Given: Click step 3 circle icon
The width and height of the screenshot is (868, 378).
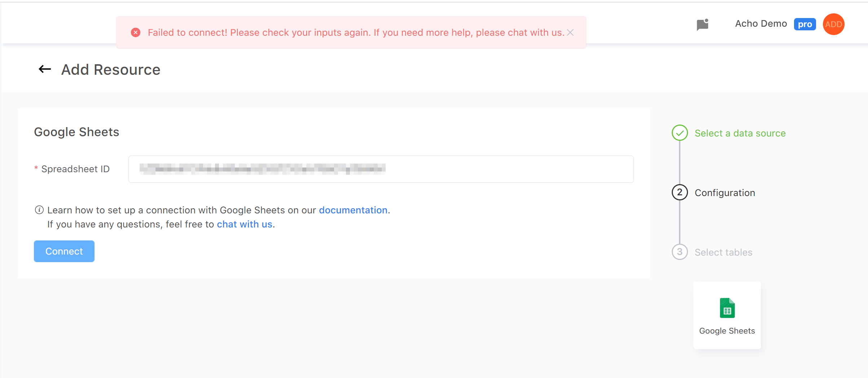Looking at the screenshot, I should coord(680,252).
